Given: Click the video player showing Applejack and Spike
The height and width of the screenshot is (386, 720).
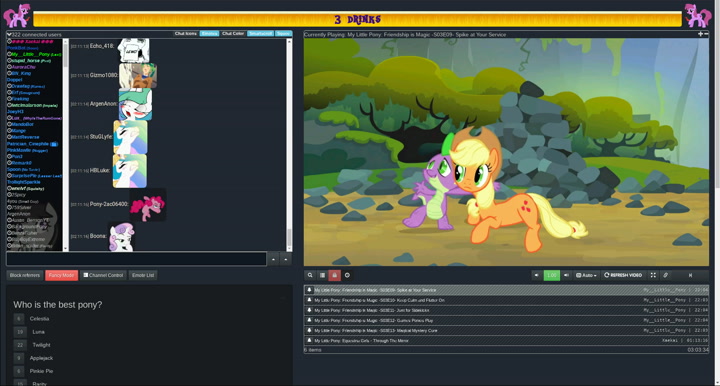Looking at the screenshot, I should (506, 152).
